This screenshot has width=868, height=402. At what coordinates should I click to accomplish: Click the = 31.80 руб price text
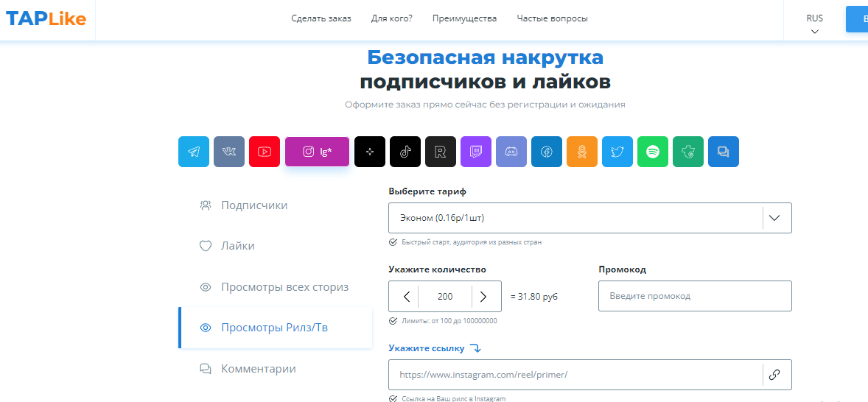coord(533,297)
